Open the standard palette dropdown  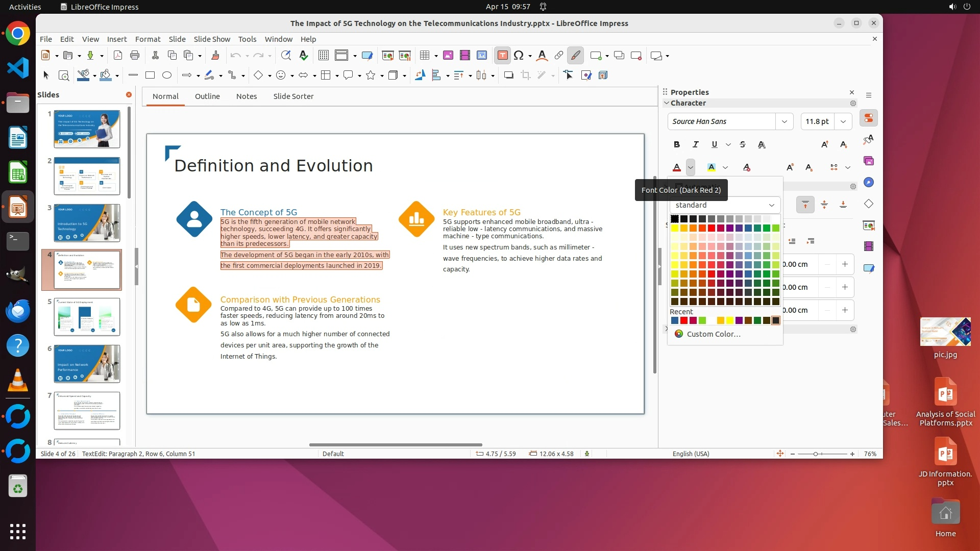[x=725, y=205]
